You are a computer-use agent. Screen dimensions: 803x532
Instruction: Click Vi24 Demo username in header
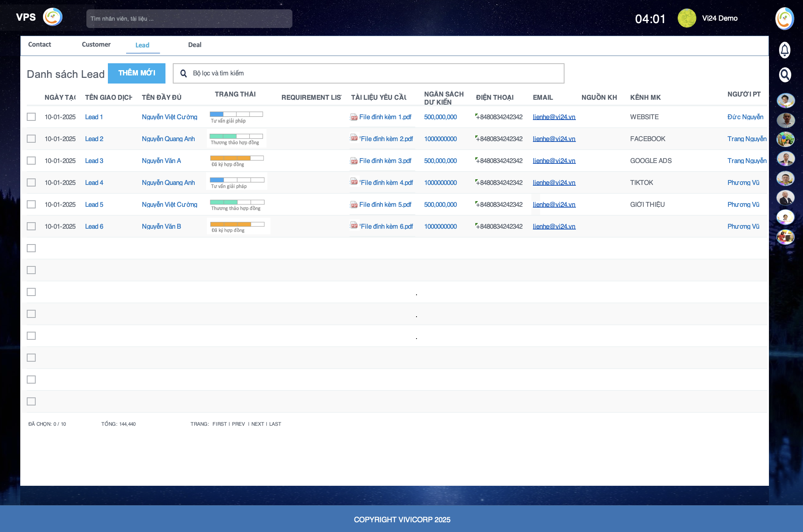click(x=719, y=18)
